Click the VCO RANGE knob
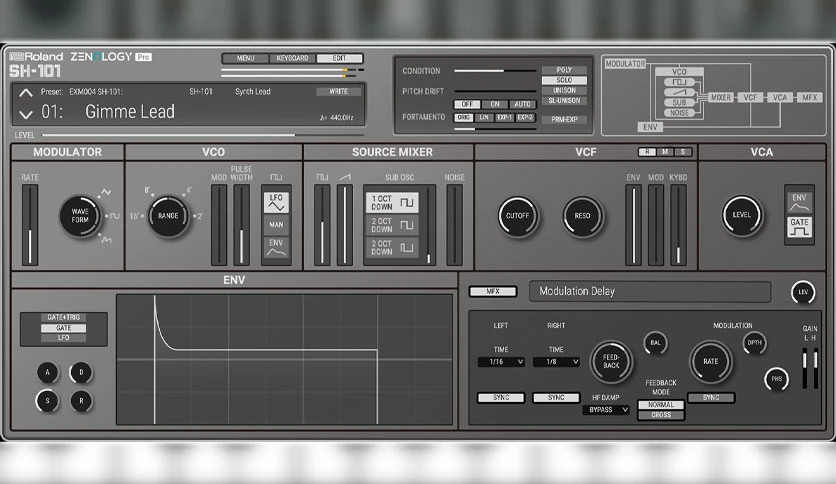836x484 pixels. [x=168, y=216]
